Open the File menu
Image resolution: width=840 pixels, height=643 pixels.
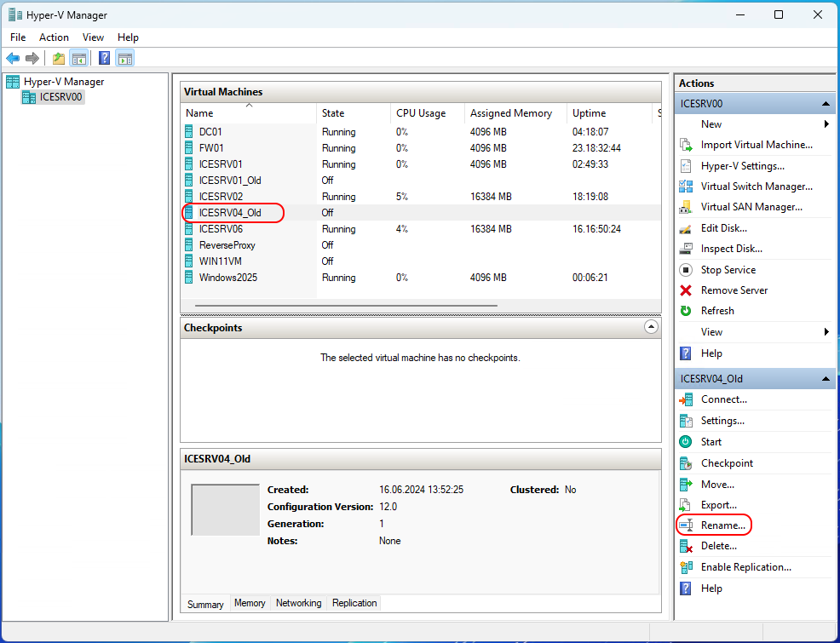pyautogui.click(x=18, y=37)
